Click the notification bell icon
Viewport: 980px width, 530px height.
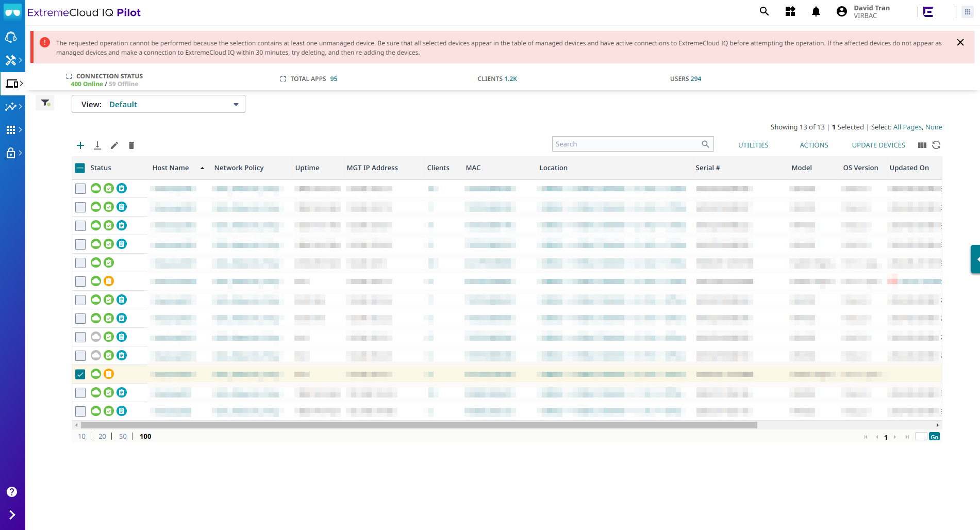816,12
